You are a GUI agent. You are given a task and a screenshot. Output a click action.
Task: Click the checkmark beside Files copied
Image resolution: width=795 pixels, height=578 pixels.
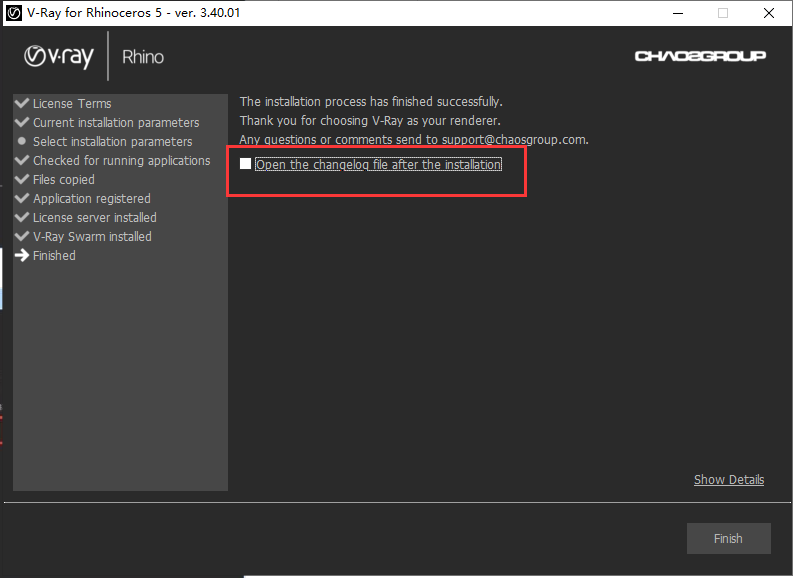(x=22, y=179)
